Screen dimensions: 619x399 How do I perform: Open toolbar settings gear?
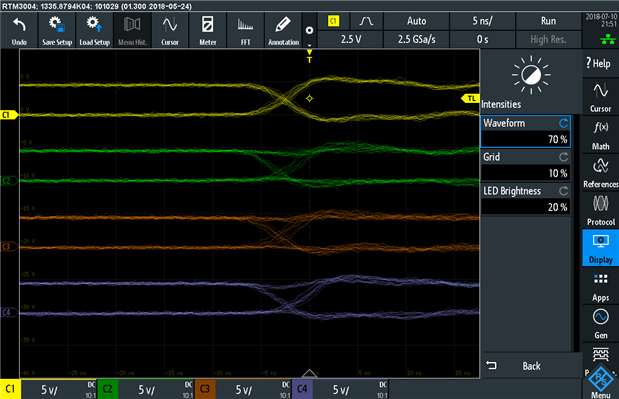310,31
